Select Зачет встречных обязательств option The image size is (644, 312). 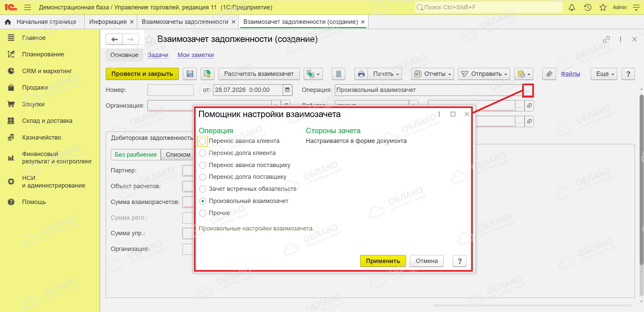[203, 189]
